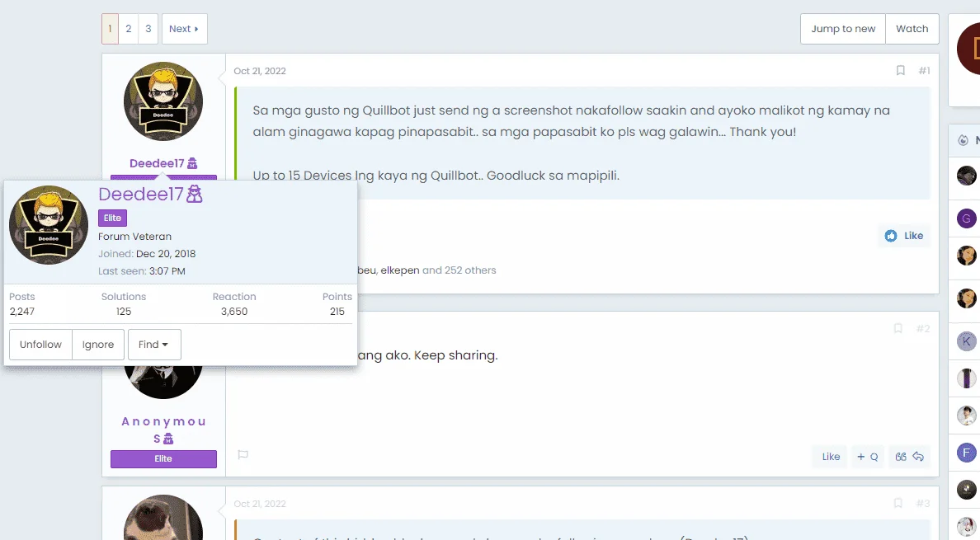Open the Oct 21, 2022 date of post #1

(x=259, y=71)
